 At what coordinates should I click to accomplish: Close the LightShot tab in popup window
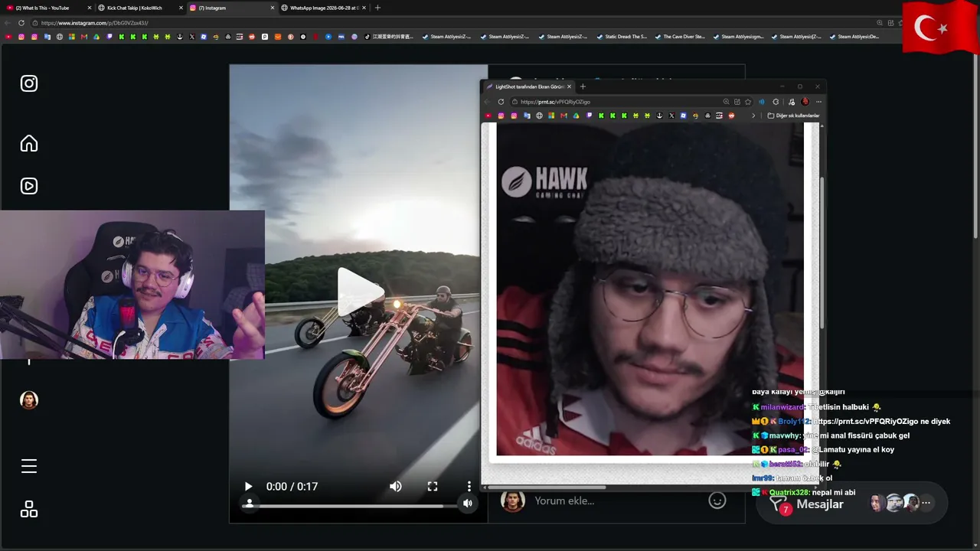pyautogui.click(x=569, y=86)
